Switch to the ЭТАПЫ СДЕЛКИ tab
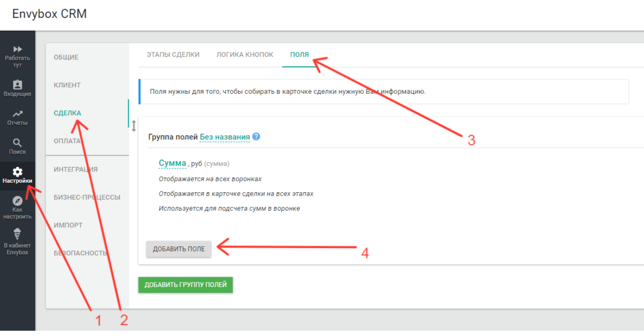Screen dimensions: 644x336 pyautogui.click(x=174, y=54)
